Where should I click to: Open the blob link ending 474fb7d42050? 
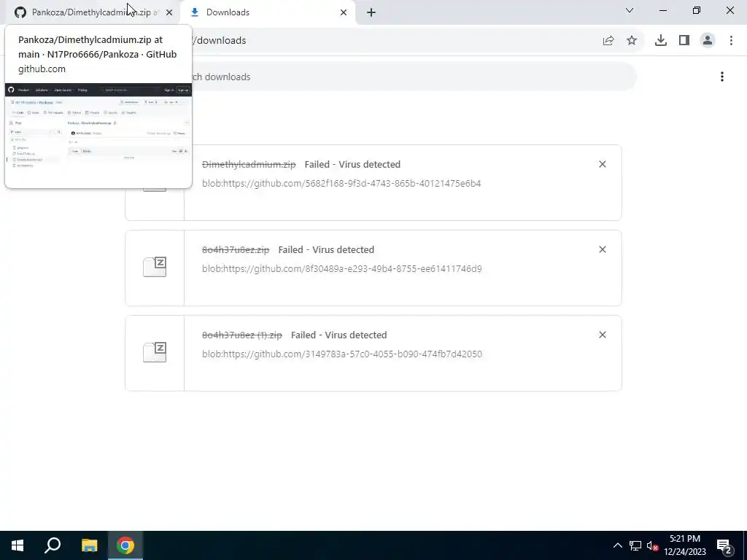pyautogui.click(x=341, y=354)
